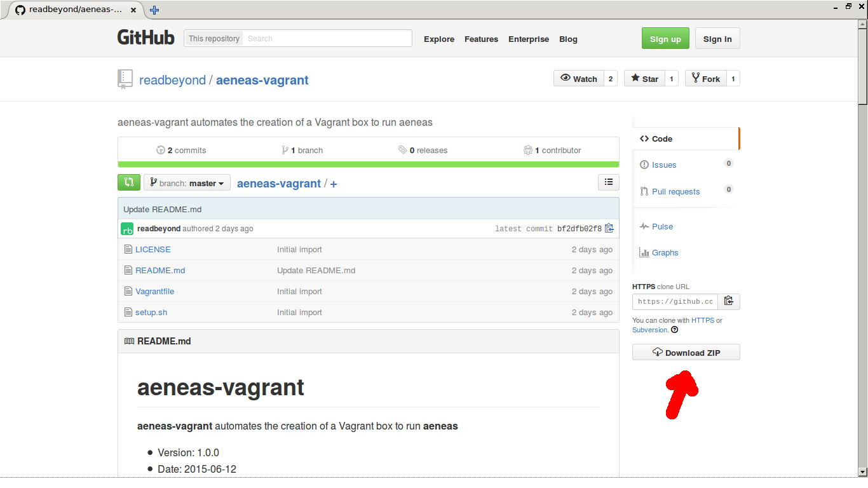Open the Vagrantfile file
The width and height of the screenshot is (868, 488).
[154, 291]
